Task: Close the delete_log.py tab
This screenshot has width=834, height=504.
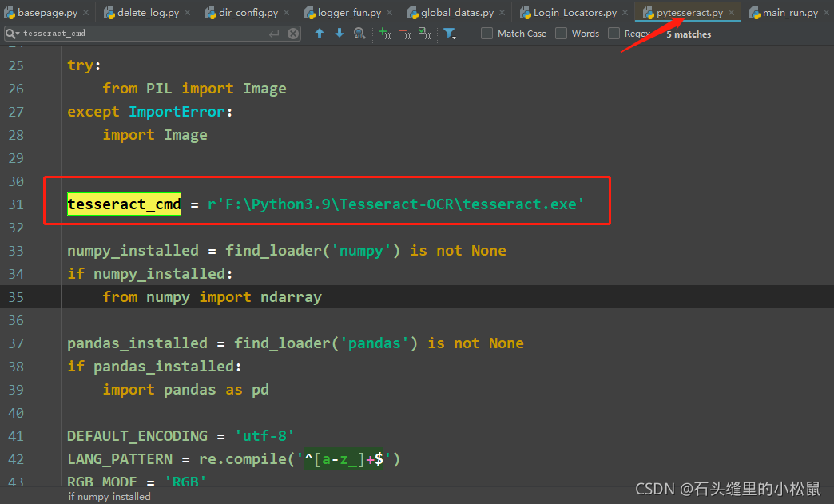Action: 187,12
